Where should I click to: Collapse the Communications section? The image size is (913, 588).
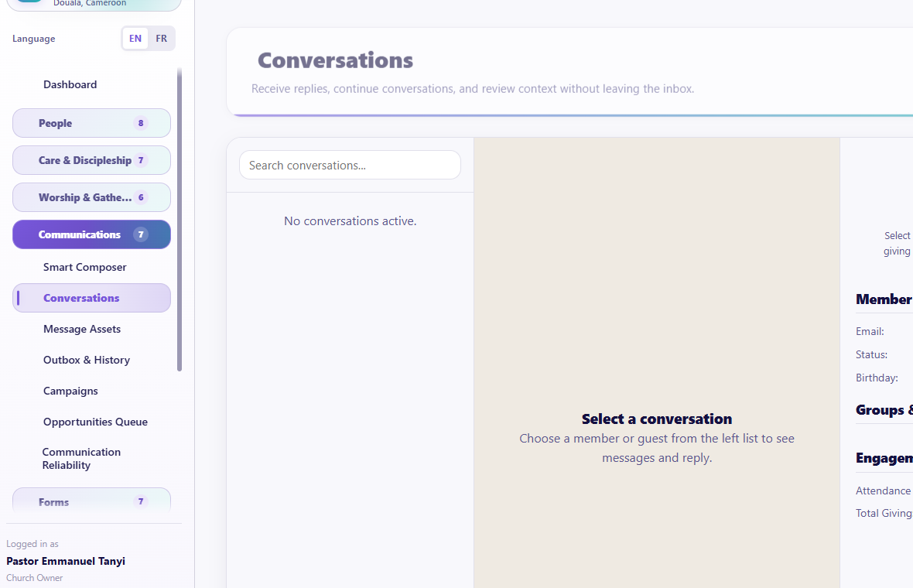tap(91, 234)
